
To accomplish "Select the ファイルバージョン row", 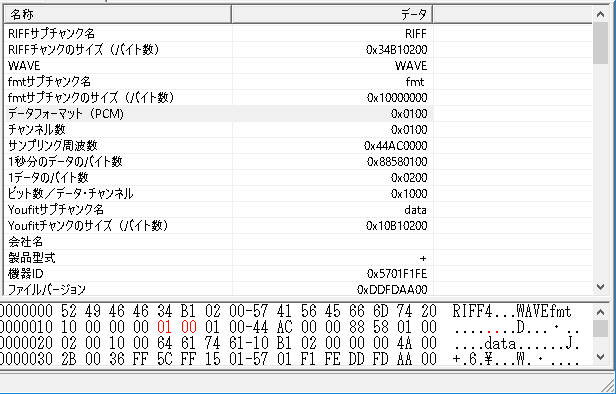I will click(298, 289).
